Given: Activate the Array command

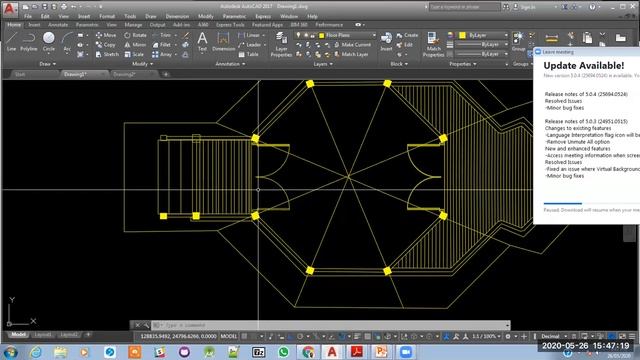Looking at the screenshot, I should [162, 54].
